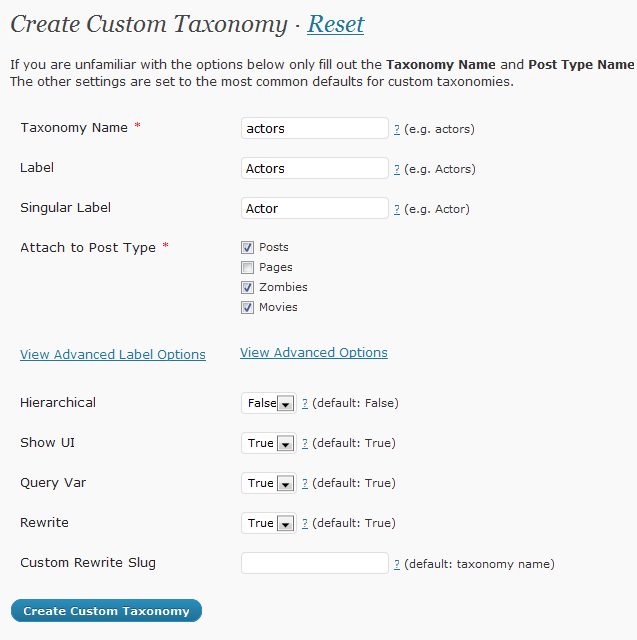The height and width of the screenshot is (640, 637).
Task: Click the Reset link in the heading
Action: click(x=335, y=24)
